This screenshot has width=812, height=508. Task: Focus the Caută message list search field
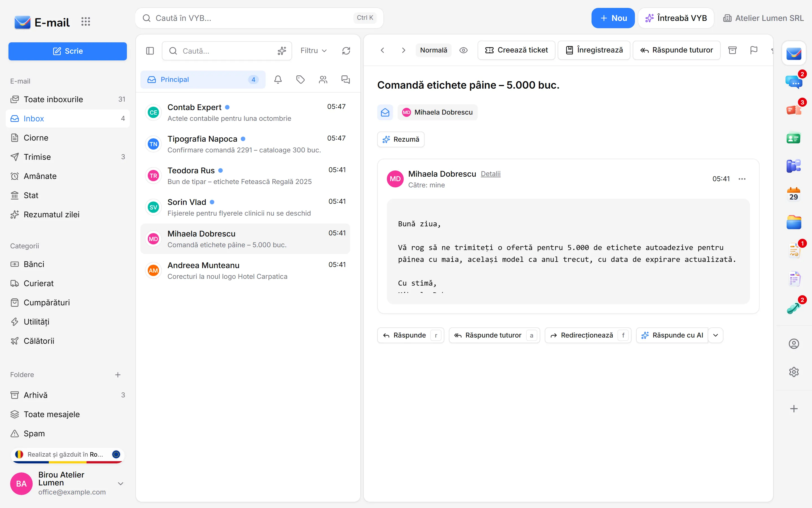point(227,51)
